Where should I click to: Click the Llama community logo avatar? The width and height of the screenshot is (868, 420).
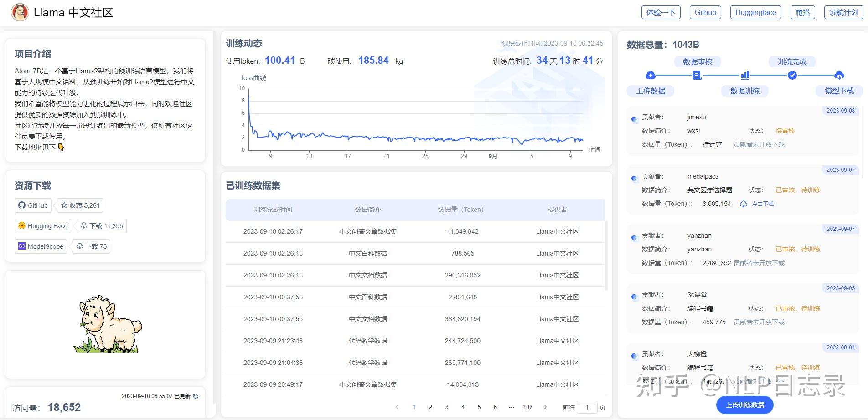pos(20,12)
